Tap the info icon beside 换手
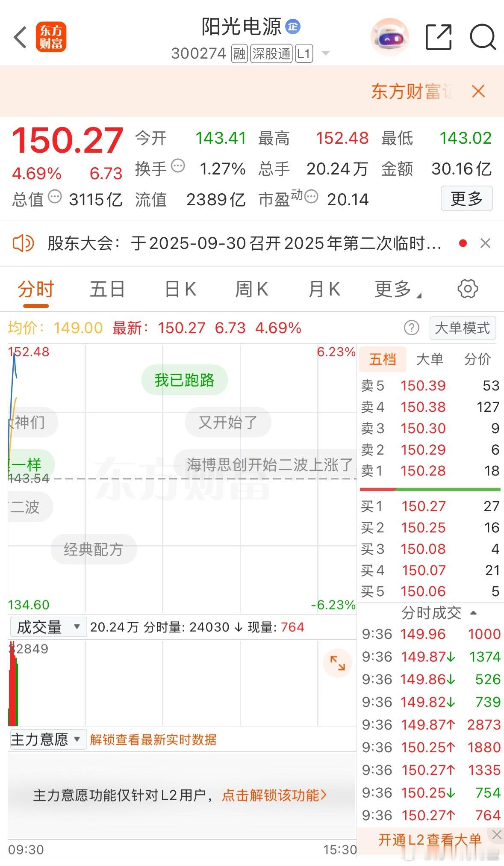The height and width of the screenshot is (866, 504). (x=178, y=166)
